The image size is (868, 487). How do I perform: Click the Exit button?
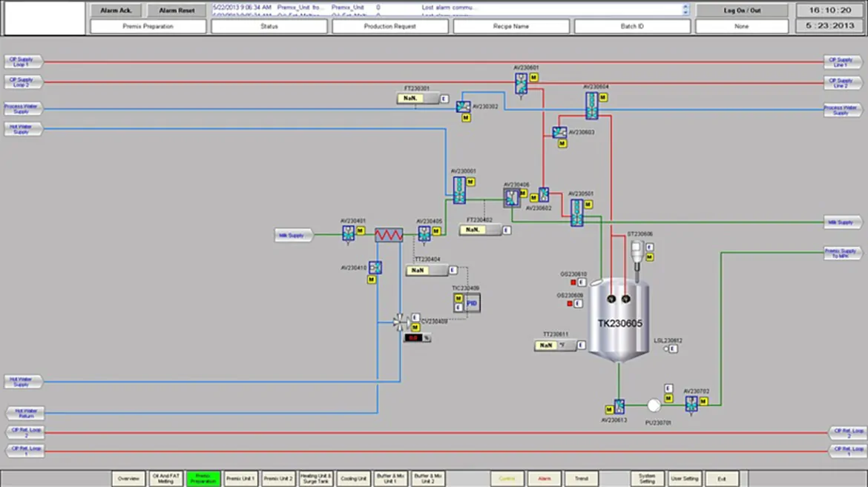click(x=722, y=479)
